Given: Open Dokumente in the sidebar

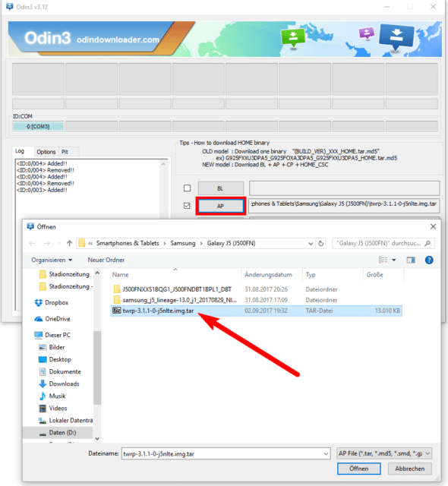Looking at the screenshot, I should click(59, 371).
